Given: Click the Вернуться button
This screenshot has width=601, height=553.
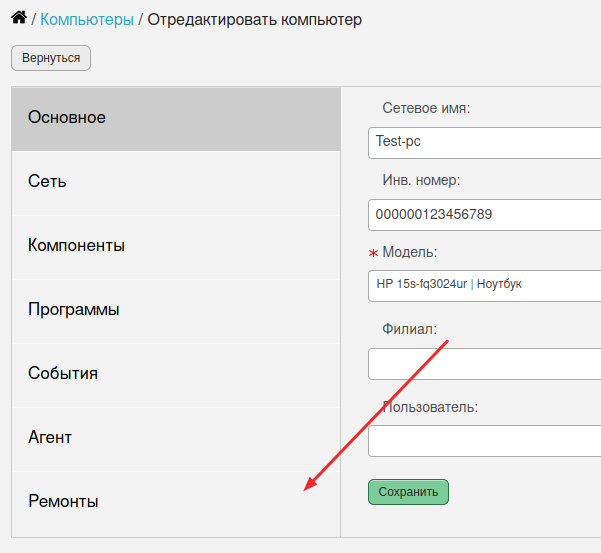Looking at the screenshot, I should [x=51, y=58].
